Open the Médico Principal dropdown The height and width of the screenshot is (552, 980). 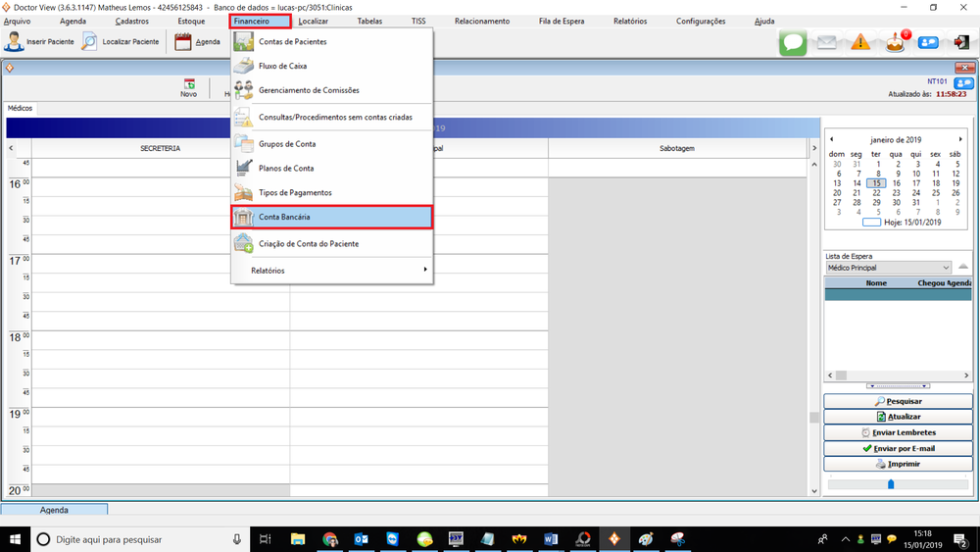click(x=888, y=268)
